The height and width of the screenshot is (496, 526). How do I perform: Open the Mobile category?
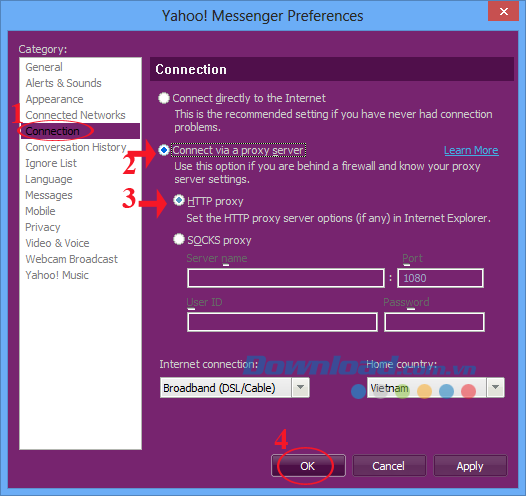40,211
